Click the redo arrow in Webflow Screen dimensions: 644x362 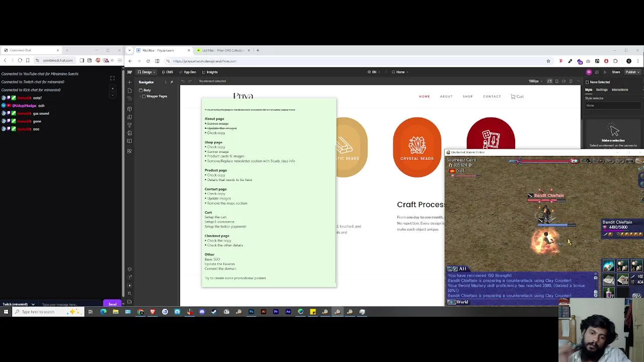[x=191, y=81]
